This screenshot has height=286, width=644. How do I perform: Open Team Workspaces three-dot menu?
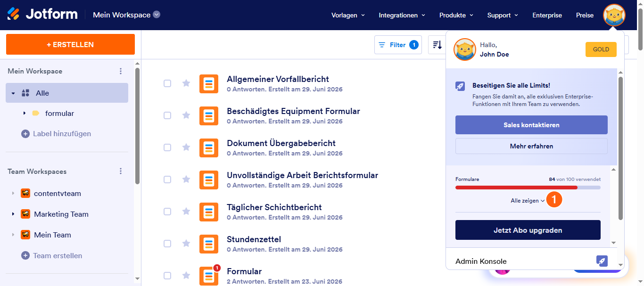tap(121, 172)
